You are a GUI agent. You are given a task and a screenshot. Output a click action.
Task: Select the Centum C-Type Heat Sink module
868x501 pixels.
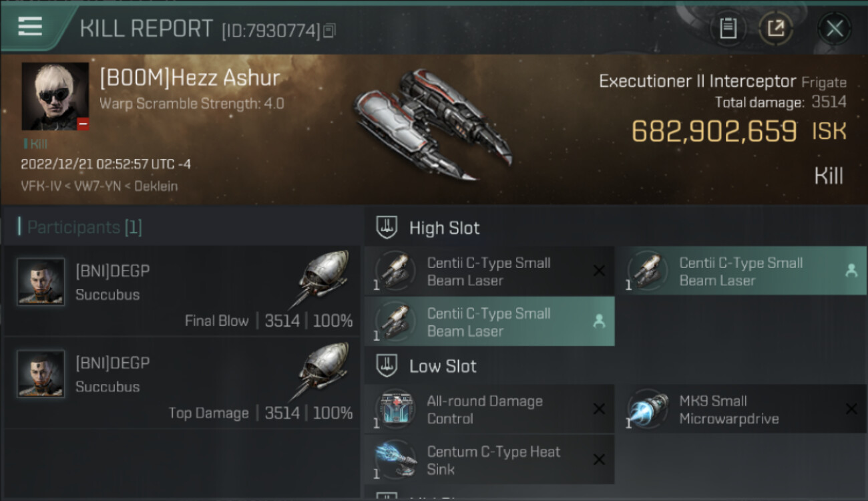point(489,460)
